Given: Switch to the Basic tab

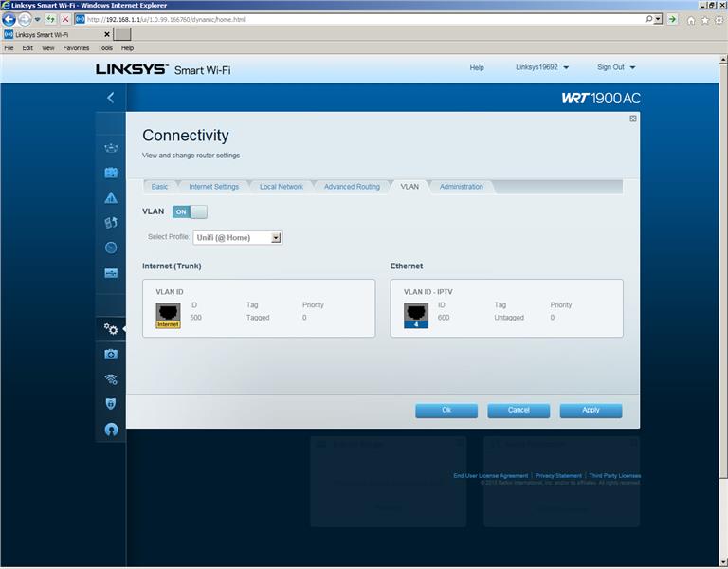Looking at the screenshot, I should 159,187.
